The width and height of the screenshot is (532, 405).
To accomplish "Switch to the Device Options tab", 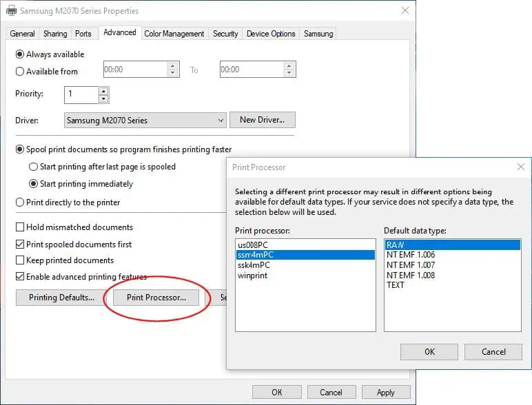I will (x=271, y=34).
